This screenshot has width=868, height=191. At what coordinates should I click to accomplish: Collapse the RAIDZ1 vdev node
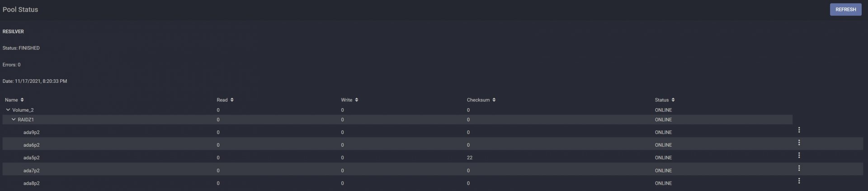(14, 119)
